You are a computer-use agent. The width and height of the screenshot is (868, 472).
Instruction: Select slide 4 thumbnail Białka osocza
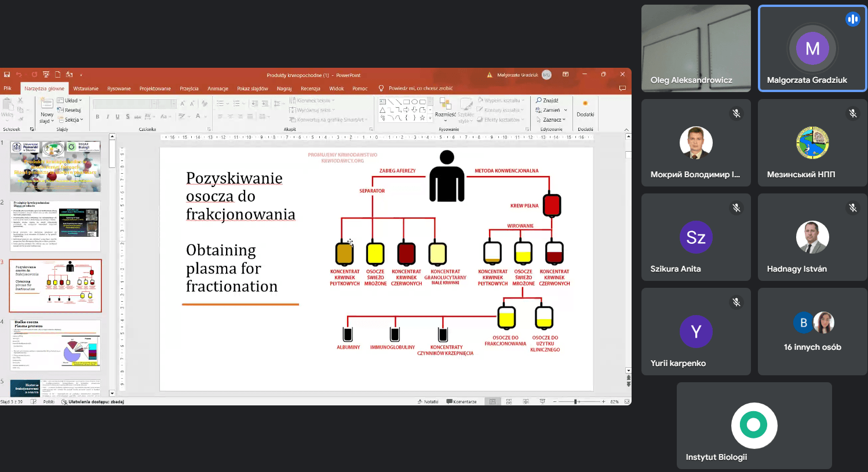(56, 345)
